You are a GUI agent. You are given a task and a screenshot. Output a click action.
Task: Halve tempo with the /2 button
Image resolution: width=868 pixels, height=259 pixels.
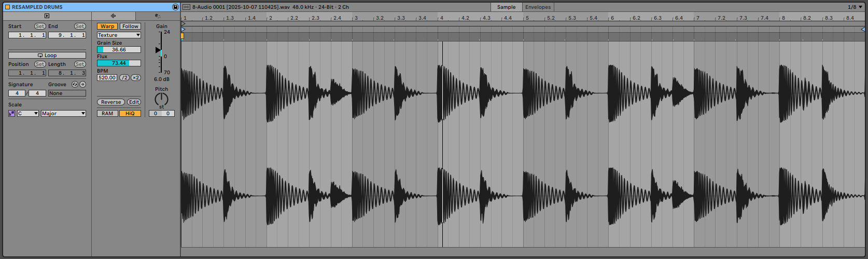coord(124,78)
